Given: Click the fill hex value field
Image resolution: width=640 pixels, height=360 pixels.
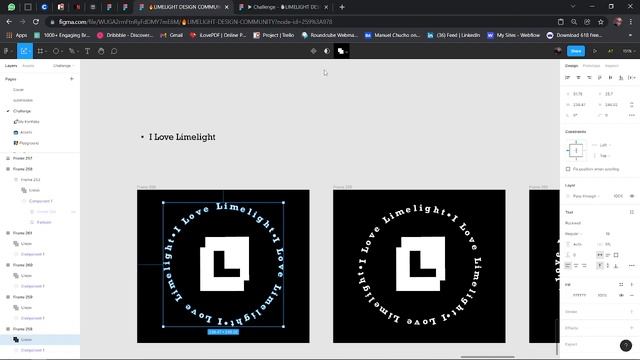Looking at the screenshot, I should tap(580, 295).
